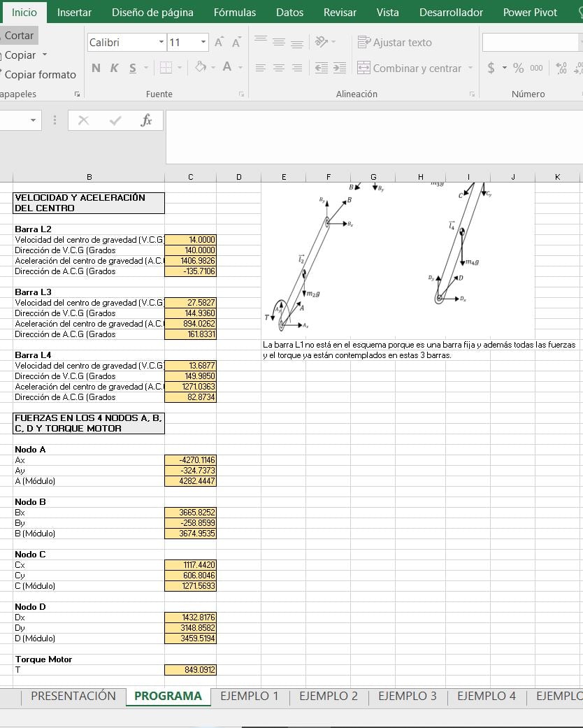Open the Datos tab
Viewport: 583px width, 728px height.
289,13
